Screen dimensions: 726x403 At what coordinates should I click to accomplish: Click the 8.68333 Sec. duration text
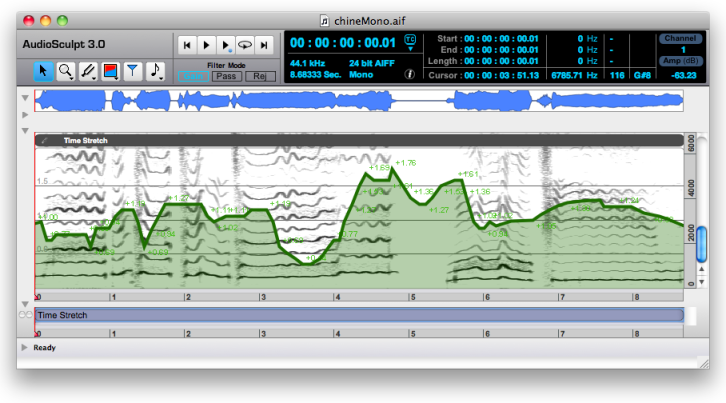(x=315, y=75)
